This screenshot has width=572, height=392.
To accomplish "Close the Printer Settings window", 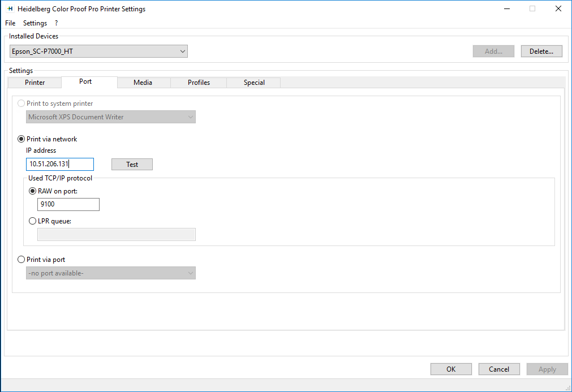I will click(558, 8).
